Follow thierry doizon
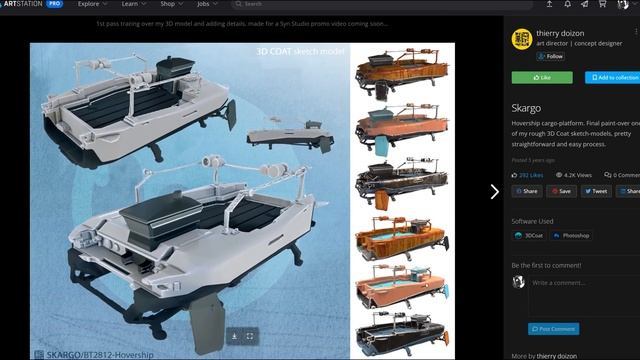Screen dimensions: 640x360 click(x=551, y=56)
